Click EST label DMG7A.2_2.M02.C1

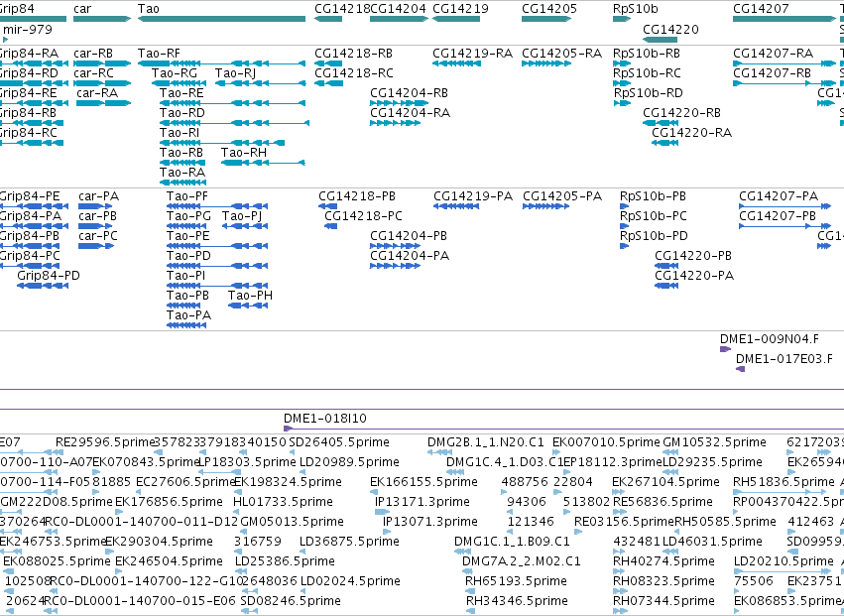[522, 560]
